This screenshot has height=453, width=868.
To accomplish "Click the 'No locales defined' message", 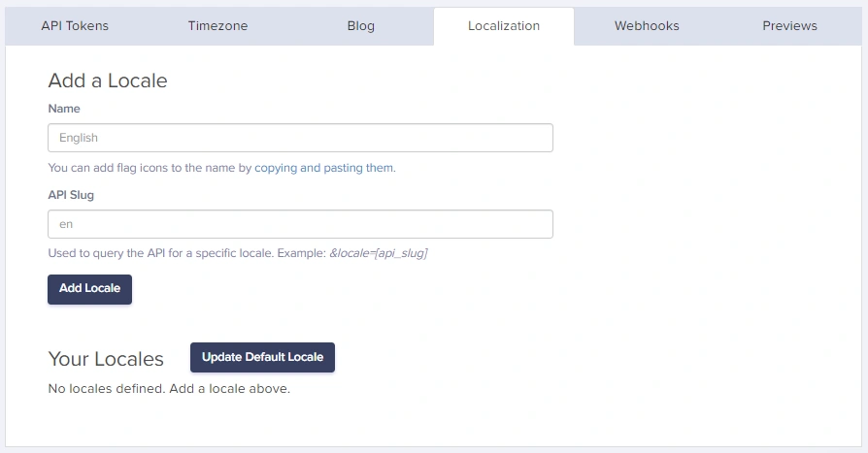I will (x=169, y=389).
